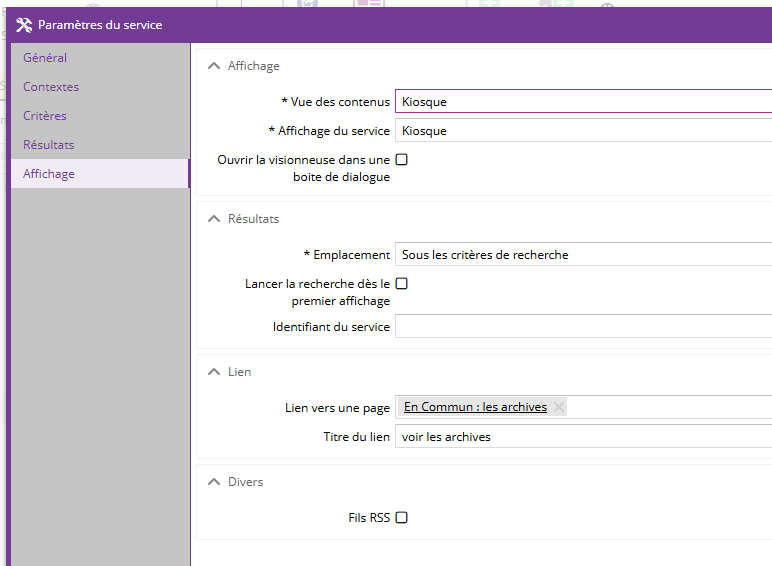Click the 'Titre du lien' field
The width and height of the screenshot is (772, 566).
(x=583, y=437)
